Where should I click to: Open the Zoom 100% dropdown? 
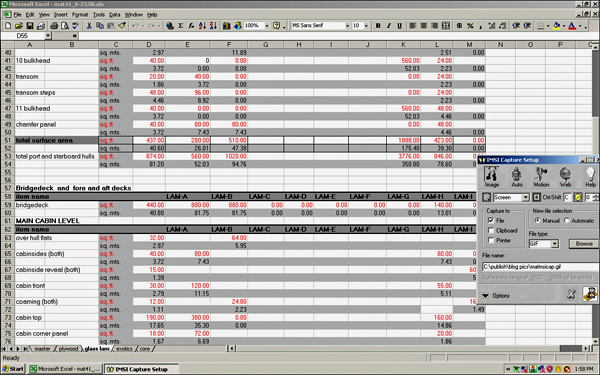tap(266, 26)
